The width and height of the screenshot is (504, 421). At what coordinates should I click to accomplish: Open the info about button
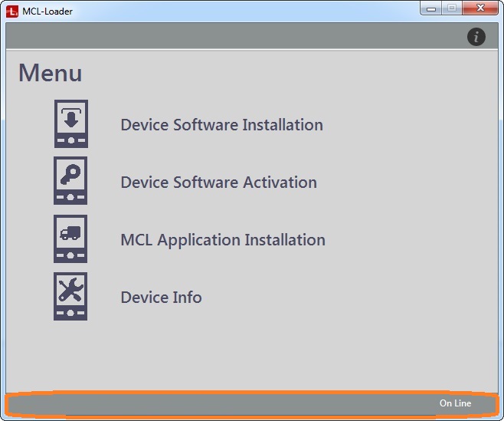pyautogui.click(x=476, y=37)
